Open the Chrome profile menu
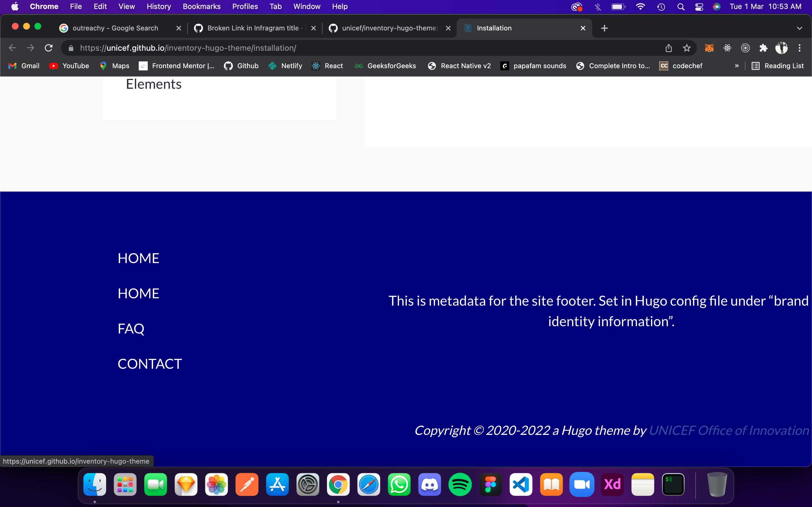This screenshot has width=812, height=507. tap(782, 48)
